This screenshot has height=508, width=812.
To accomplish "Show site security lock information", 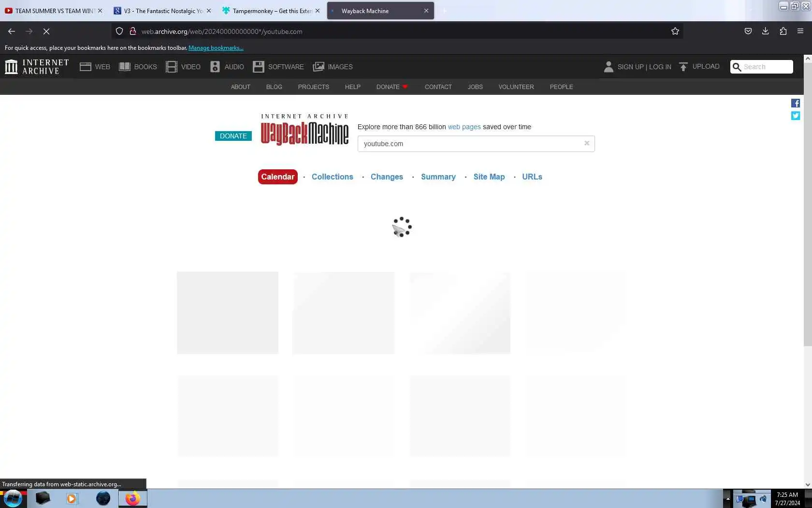I will click(132, 31).
